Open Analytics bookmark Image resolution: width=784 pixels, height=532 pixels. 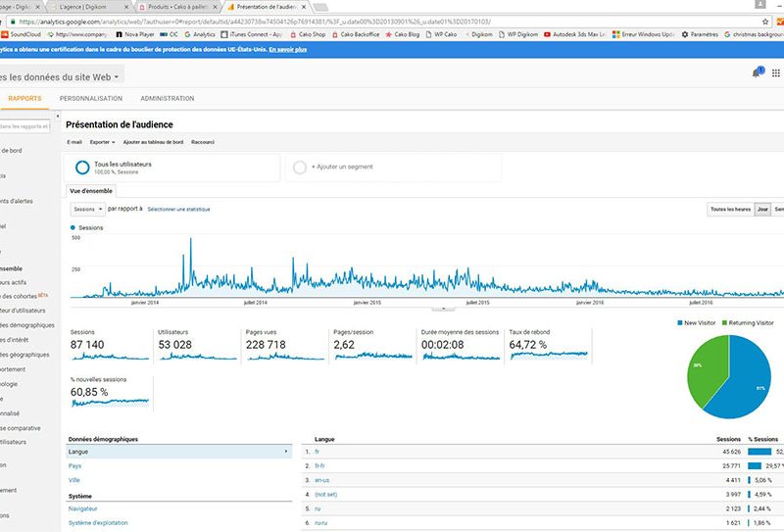(x=200, y=34)
